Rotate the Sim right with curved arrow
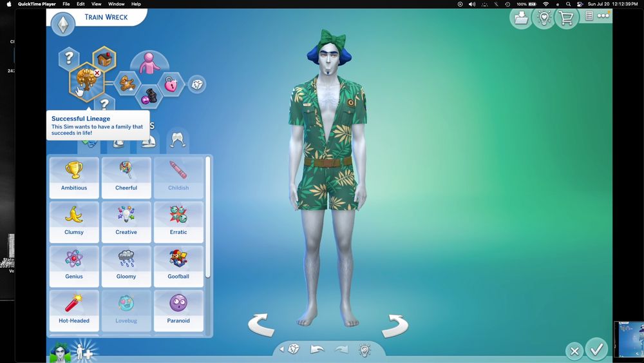Viewport: 644px width, 363px height. [395, 326]
